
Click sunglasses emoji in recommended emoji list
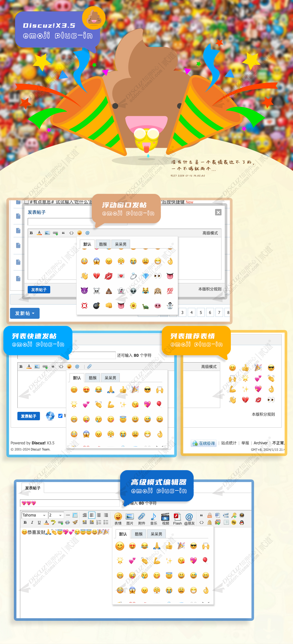271,368
